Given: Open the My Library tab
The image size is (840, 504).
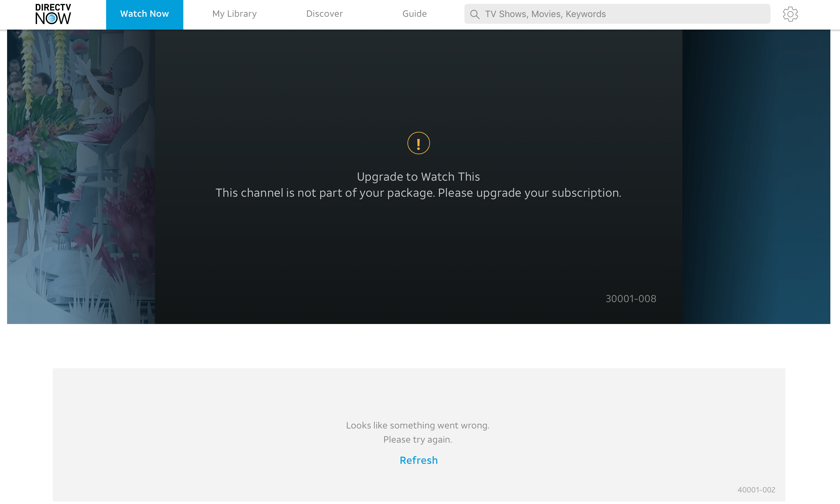Looking at the screenshot, I should click(x=234, y=14).
